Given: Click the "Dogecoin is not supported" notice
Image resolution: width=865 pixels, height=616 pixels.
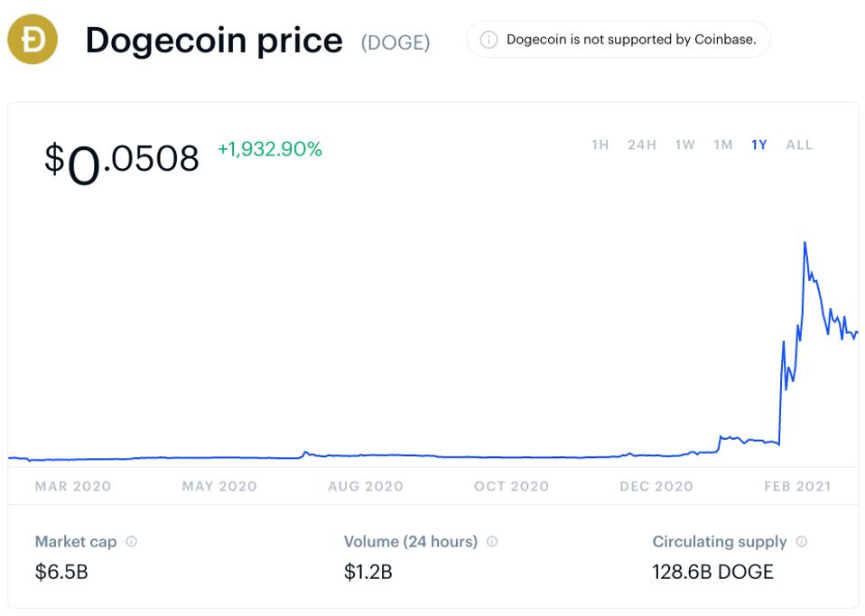Looking at the screenshot, I should (630, 40).
